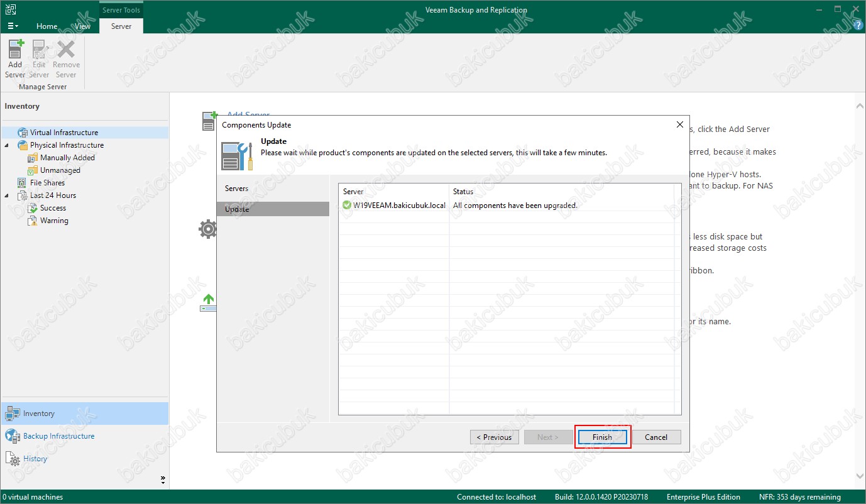Select the Server ribbon tab
The width and height of the screenshot is (866, 504).
pos(121,26)
